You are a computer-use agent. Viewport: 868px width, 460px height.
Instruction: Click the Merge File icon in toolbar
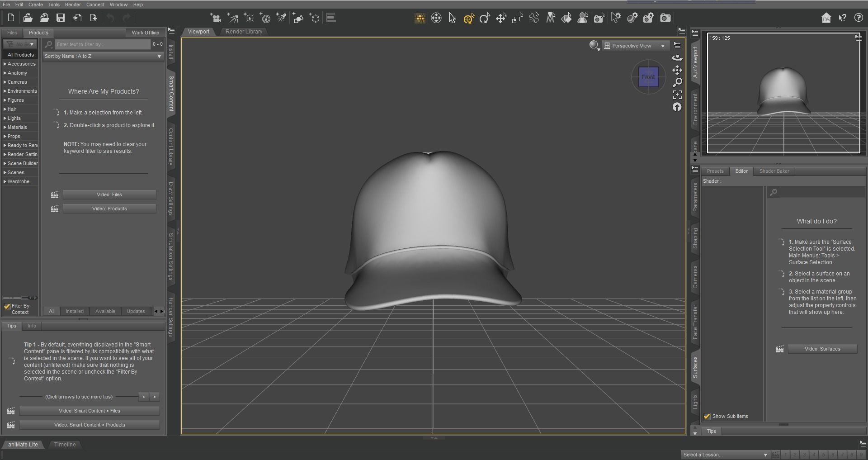[x=44, y=18]
